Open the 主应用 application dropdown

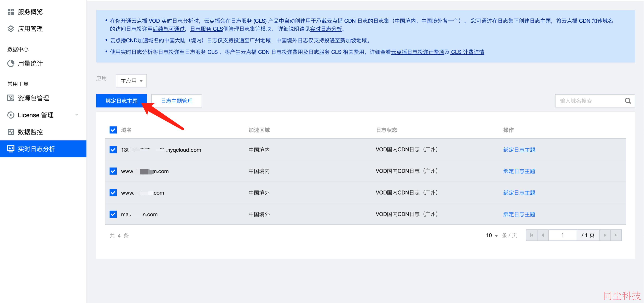tap(131, 81)
